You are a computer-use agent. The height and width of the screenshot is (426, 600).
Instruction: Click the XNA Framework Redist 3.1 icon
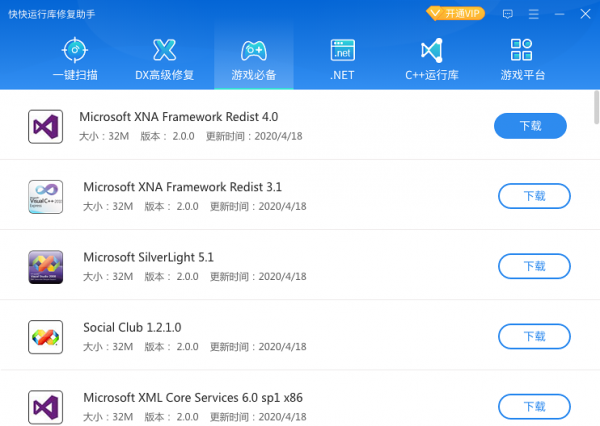coord(45,196)
